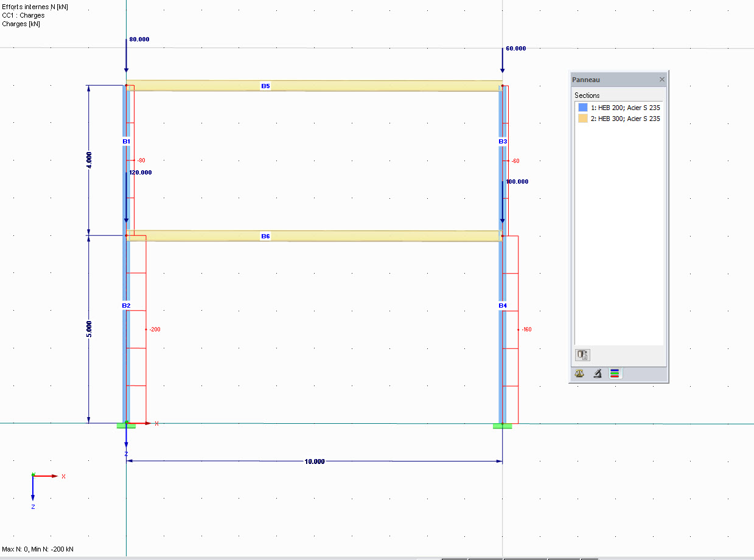Select '2: HEB 300; Acier S 235' row

tap(619, 119)
